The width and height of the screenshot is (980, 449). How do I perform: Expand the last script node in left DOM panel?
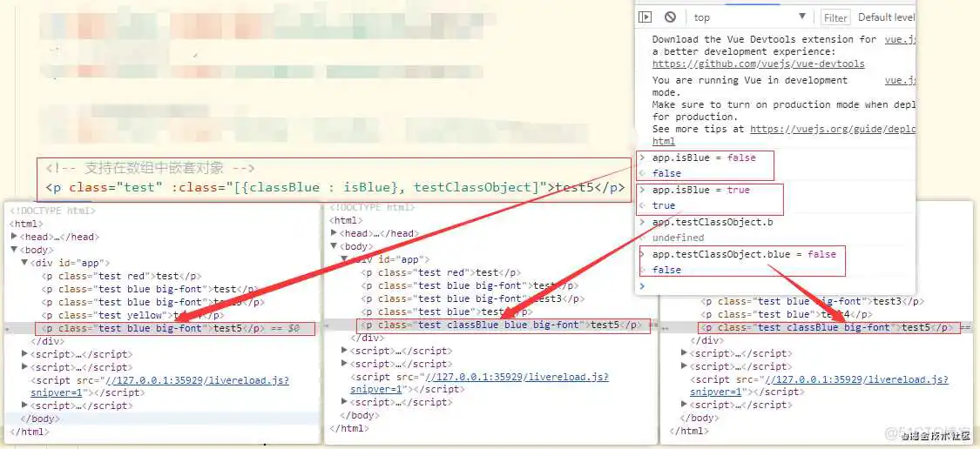coord(25,405)
